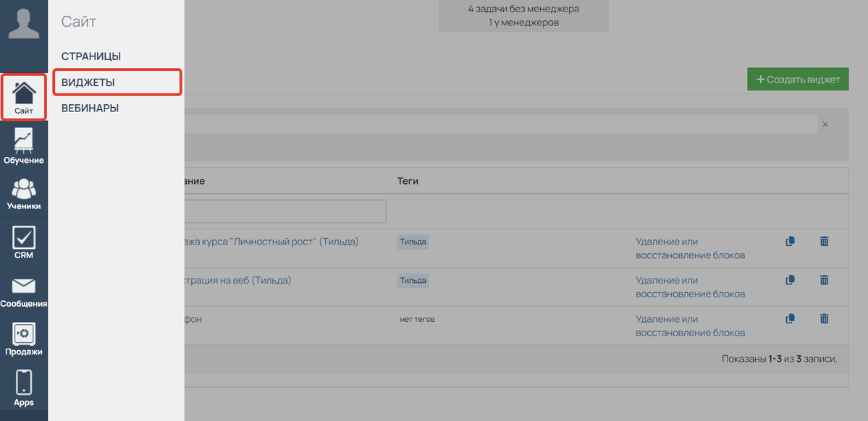
Task: Open the Продажи safe icon
Action: coord(24,339)
